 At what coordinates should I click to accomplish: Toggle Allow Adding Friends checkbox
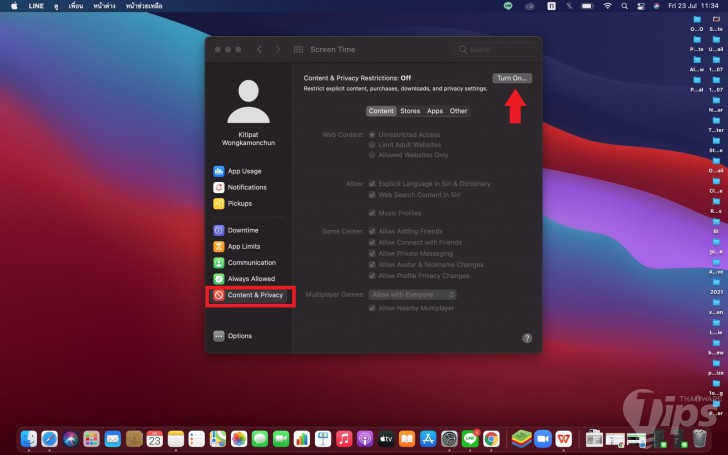[372, 231]
